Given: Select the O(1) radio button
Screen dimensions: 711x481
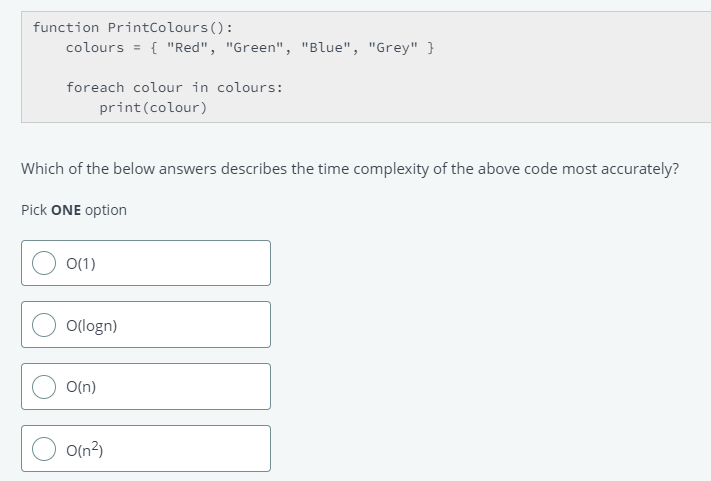Looking at the screenshot, I should [x=44, y=263].
